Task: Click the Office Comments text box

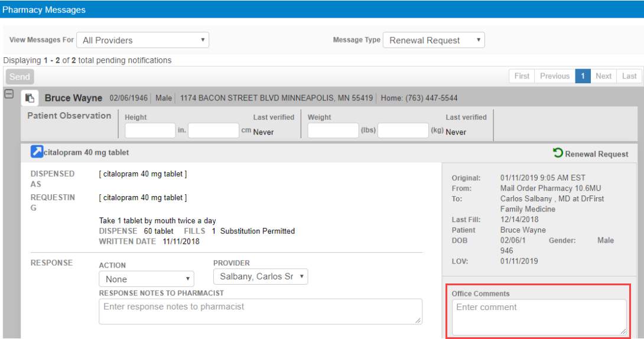Action: click(x=539, y=317)
